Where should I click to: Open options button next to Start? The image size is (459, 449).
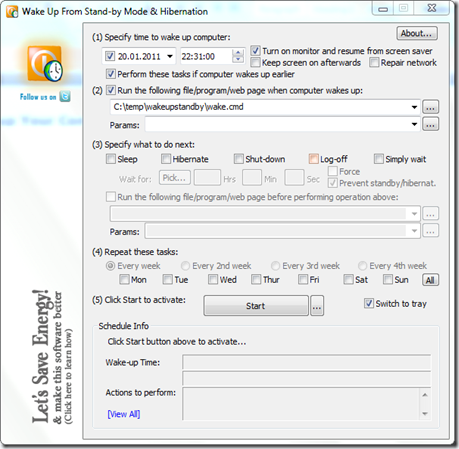pyautogui.click(x=317, y=305)
